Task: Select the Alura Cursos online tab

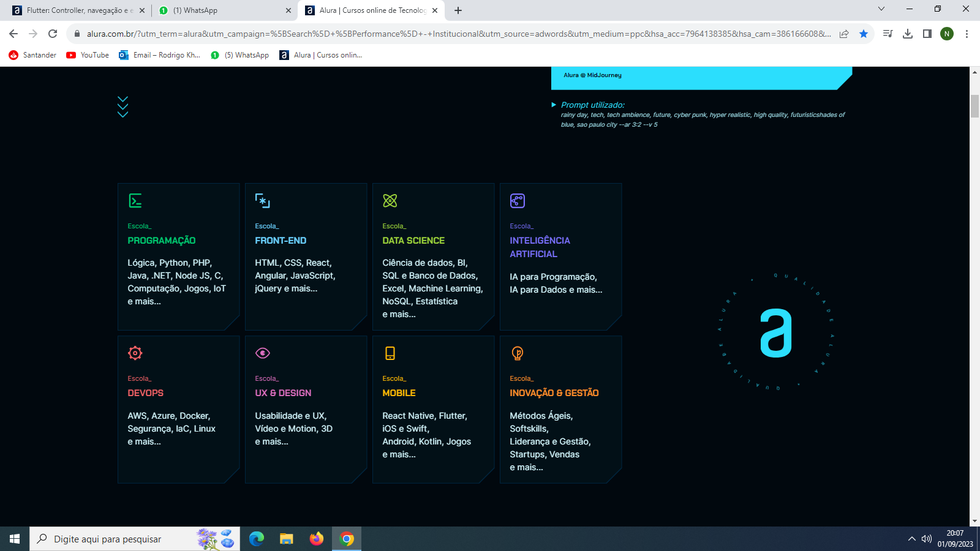Action: click(371, 10)
